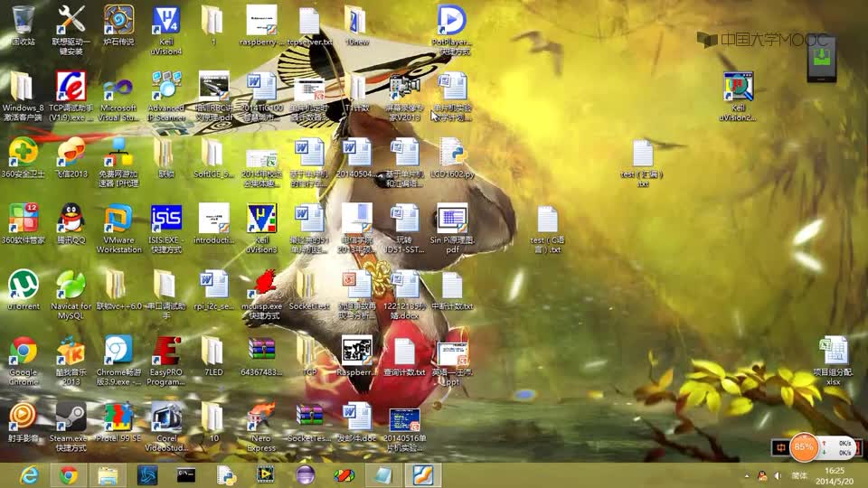The image size is (868, 488).
Task: Open the 360 Software Manager icon
Action: 23,223
